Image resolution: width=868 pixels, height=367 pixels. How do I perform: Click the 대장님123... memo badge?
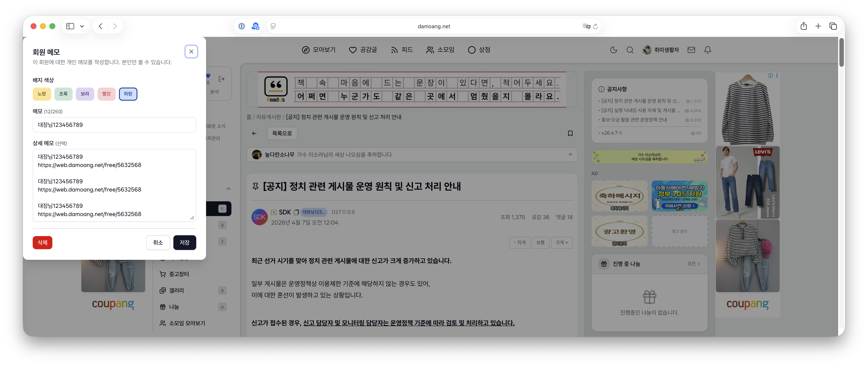click(x=313, y=212)
